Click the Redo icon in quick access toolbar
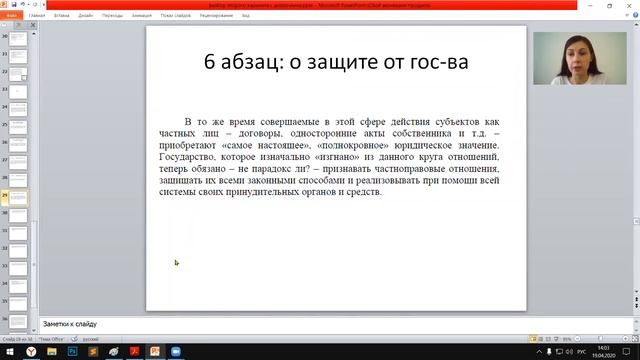 pyautogui.click(x=35, y=4)
